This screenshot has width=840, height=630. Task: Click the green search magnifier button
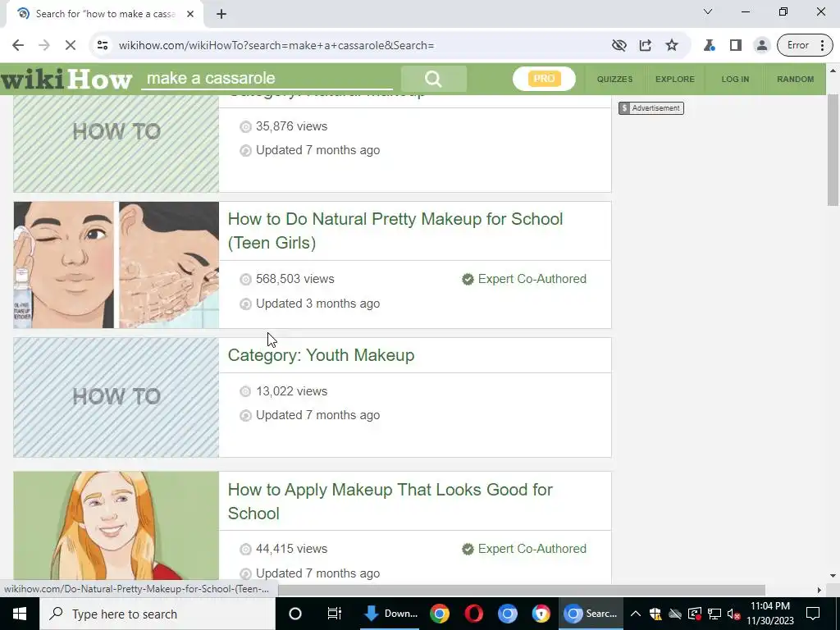tap(433, 79)
